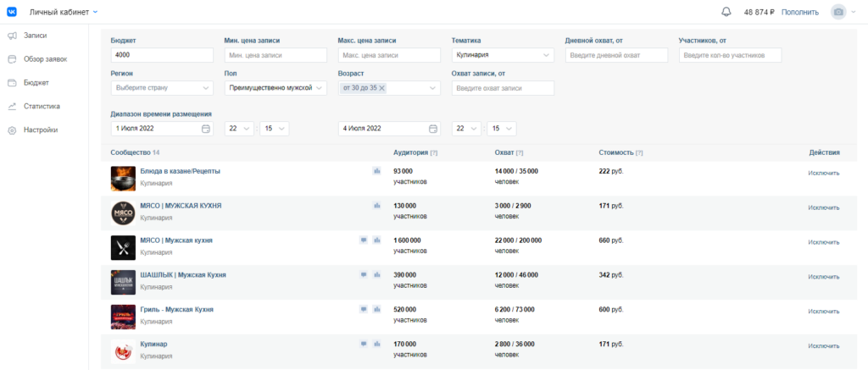This screenshot has height=370, width=868.
Task: Open stats icon for Блюда в казане/Рецепты
Action: tap(376, 171)
